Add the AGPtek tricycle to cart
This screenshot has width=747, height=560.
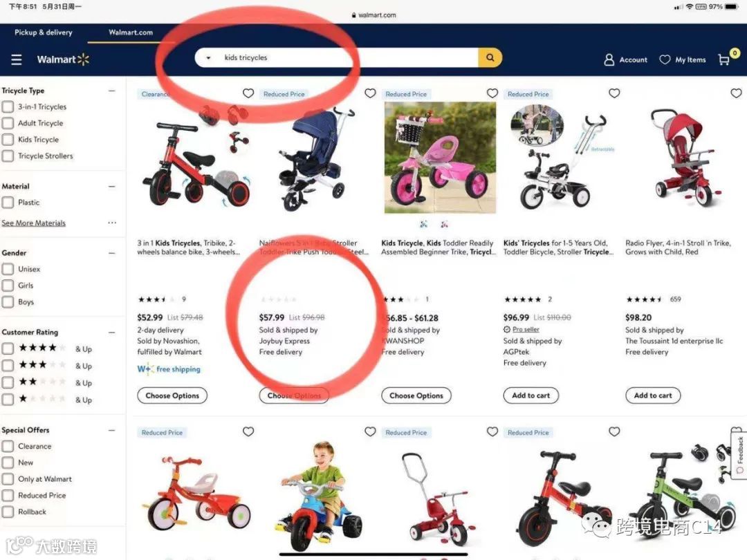pyautogui.click(x=531, y=395)
